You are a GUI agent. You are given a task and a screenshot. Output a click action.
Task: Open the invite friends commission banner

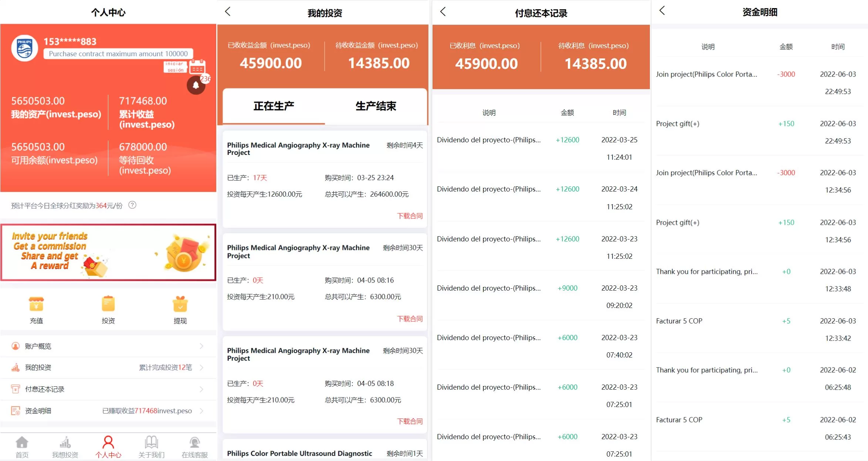coord(108,252)
